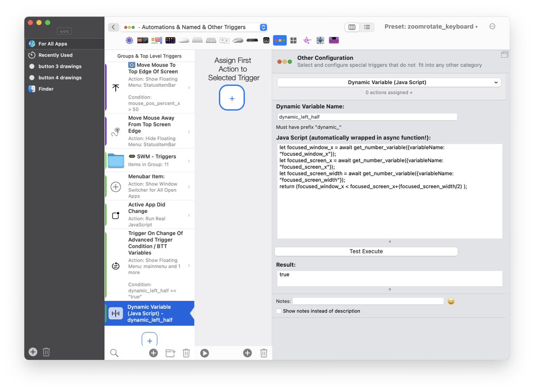
Task: Select the Key Sequences trigger icon
Action: pos(225,40)
